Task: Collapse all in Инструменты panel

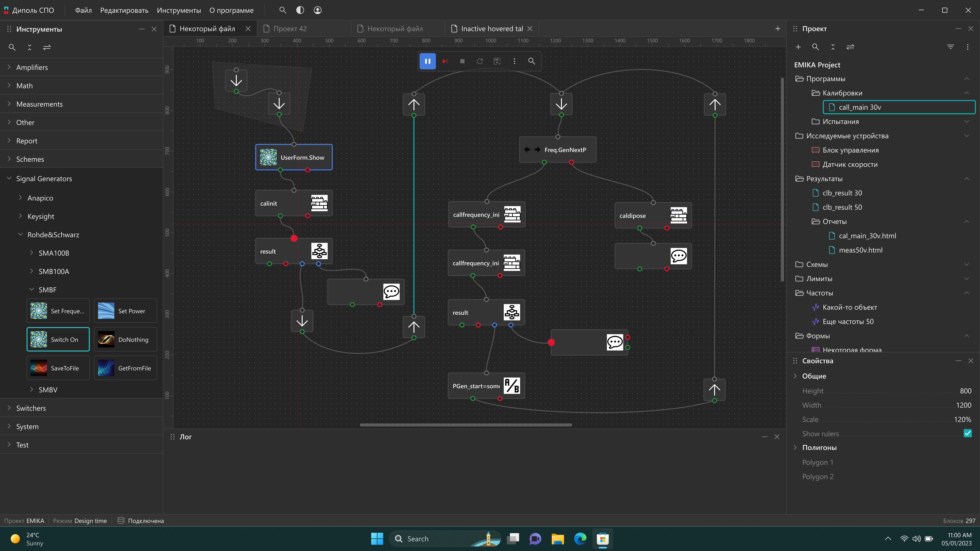Action: 30,48
